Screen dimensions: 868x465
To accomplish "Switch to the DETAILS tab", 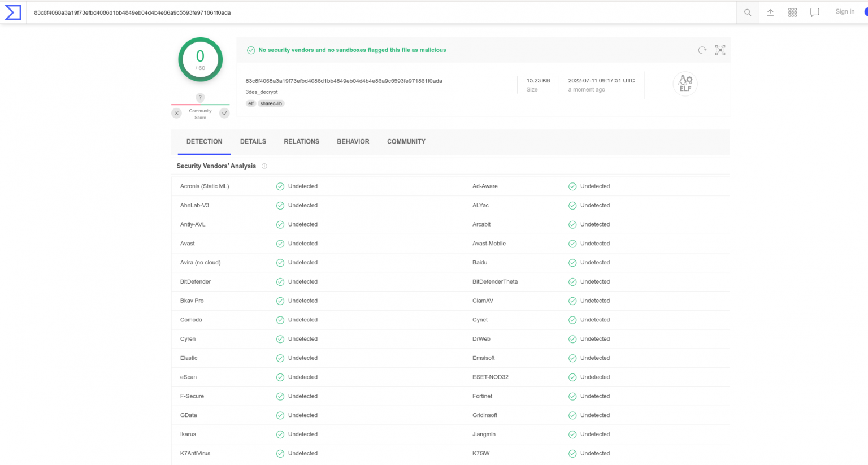I will point(253,142).
